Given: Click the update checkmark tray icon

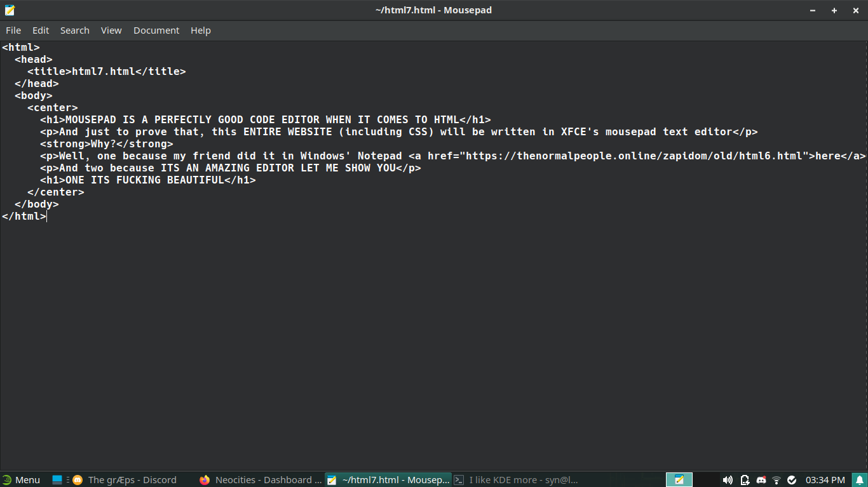Looking at the screenshot, I should [x=792, y=480].
